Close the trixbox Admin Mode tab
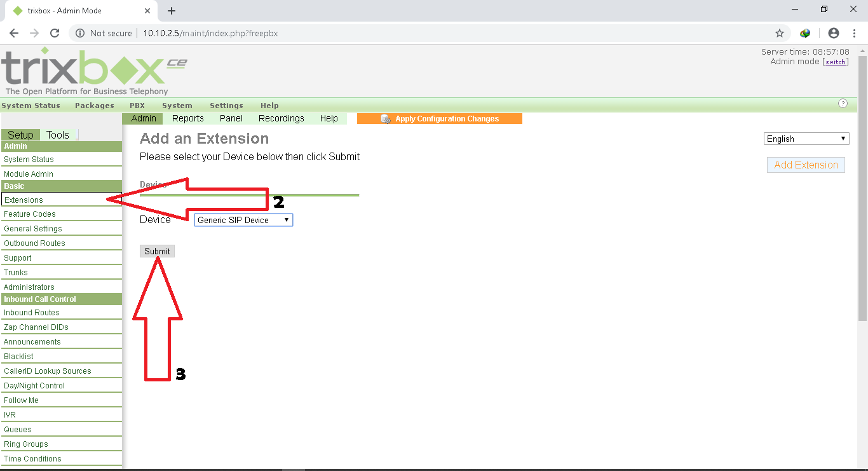The width and height of the screenshot is (868, 471). 147,11
